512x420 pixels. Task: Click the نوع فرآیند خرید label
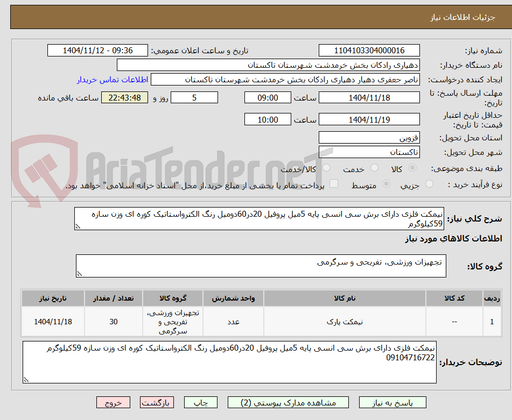pos(475,184)
